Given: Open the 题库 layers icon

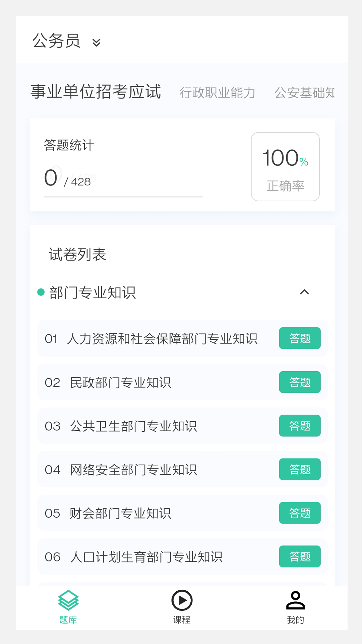Looking at the screenshot, I should click(x=68, y=600).
